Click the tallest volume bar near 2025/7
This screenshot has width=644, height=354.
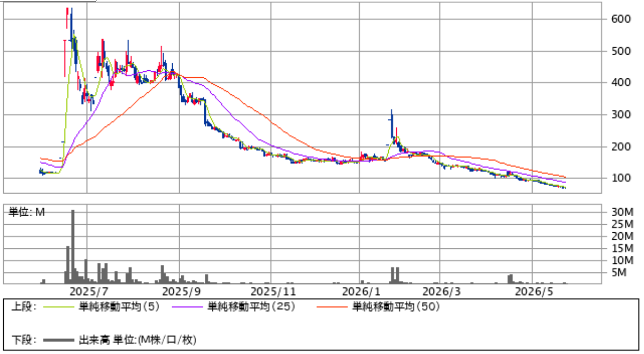click(73, 247)
